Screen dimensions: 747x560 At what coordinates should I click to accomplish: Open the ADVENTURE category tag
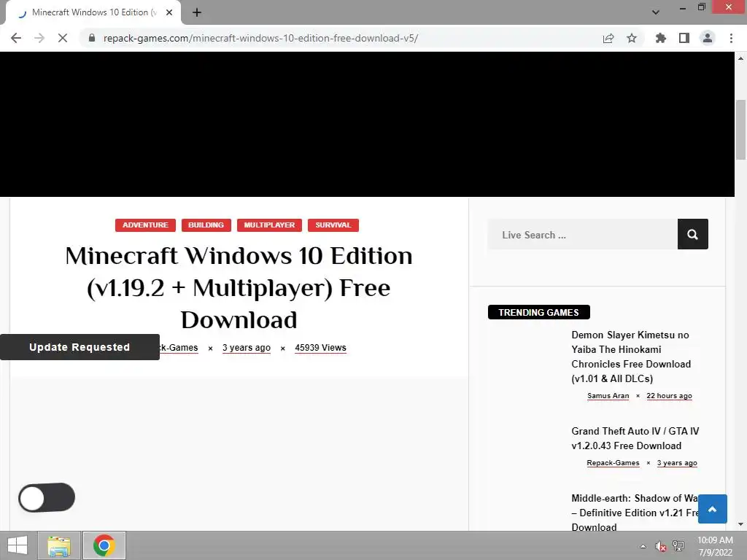pyautogui.click(x=145, y=225)
